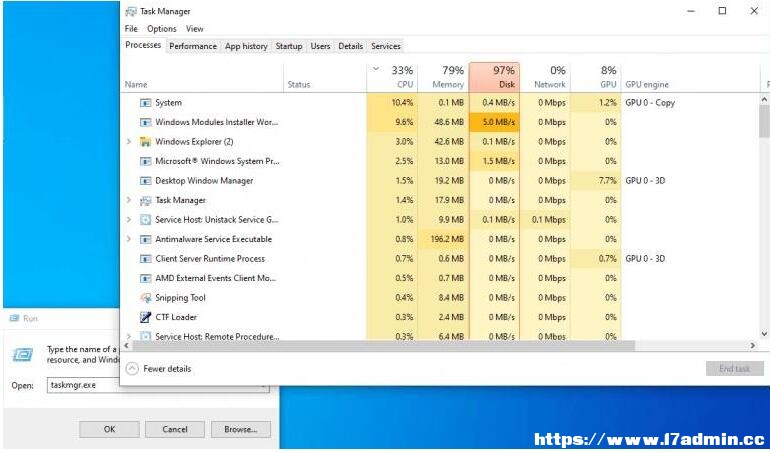Click the horizontal scrollbar right arrow
Image resolution: width=770 pixels, height=453 pixels.
coord(753,346)
